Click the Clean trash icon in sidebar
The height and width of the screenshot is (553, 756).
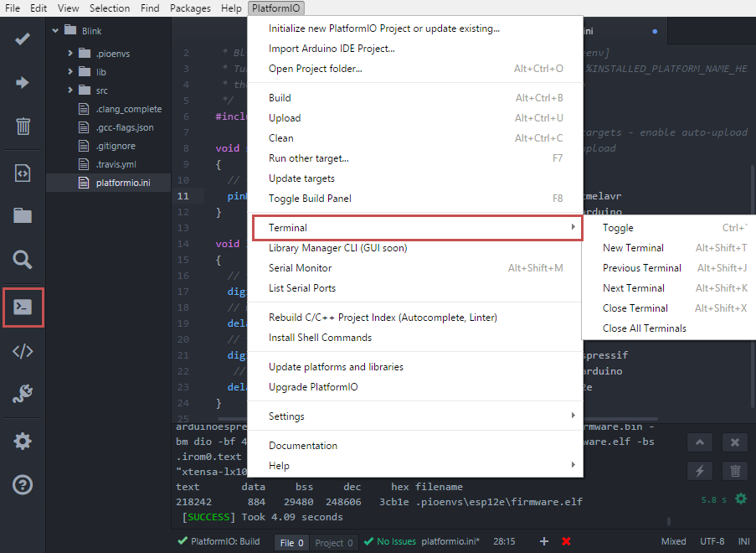point(23,127)
